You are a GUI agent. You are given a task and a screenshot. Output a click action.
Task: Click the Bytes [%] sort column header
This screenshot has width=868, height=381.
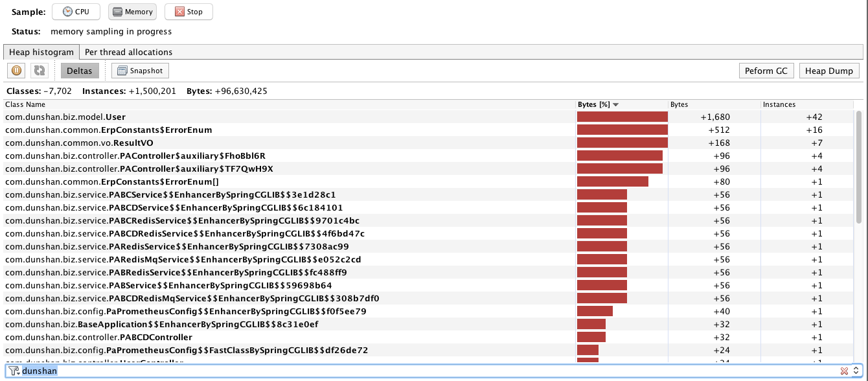tap(622, 104)
